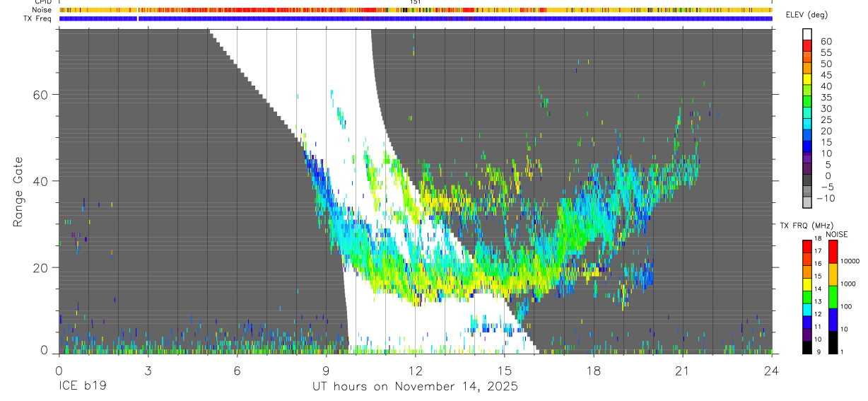Pick the black bottom segment of TX FRQ bar

(807, 347)
